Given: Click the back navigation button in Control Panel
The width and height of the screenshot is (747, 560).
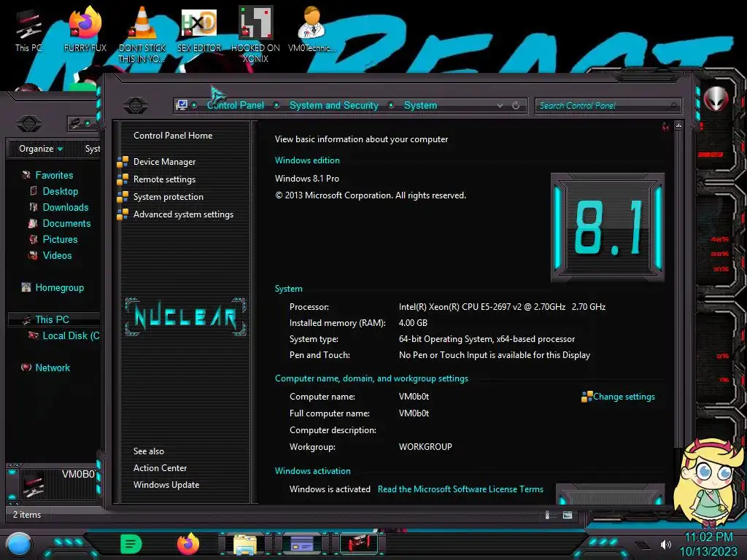Looking at the screenshot, I should point(135,105).
